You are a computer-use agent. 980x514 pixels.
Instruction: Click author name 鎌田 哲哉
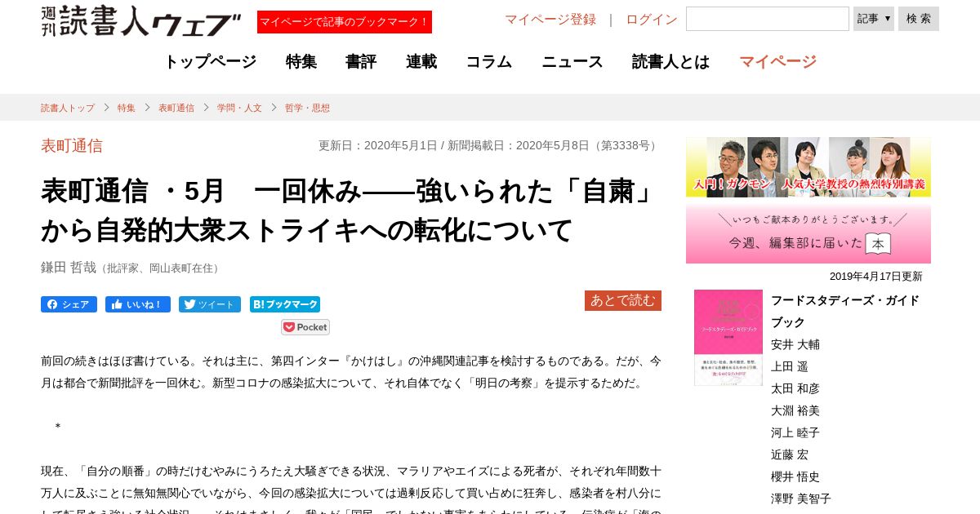click(x=69, y=267)
